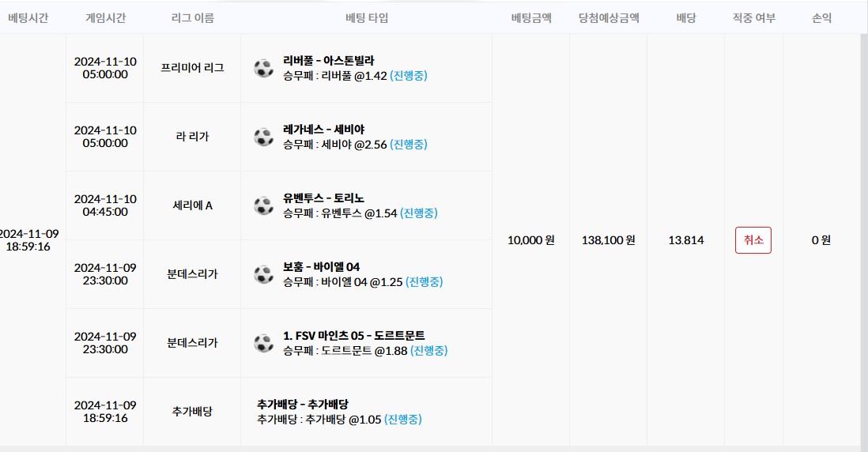Click the 진행중 status for 리버풀 bet
The image size is (868, 452).
tap(409, 76)
